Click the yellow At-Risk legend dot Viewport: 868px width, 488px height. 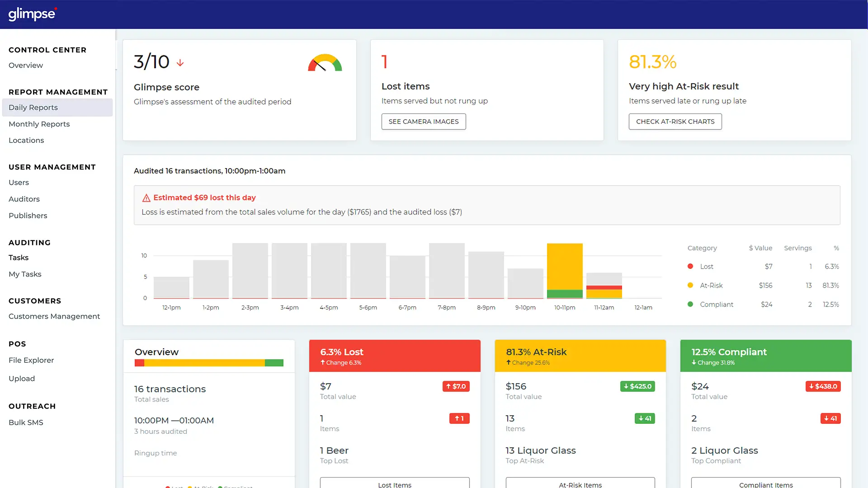(x=690, y=285)
